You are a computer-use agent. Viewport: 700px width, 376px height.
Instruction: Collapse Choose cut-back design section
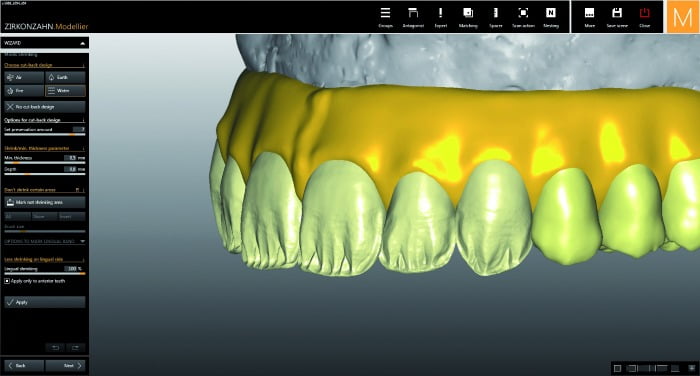83,65
